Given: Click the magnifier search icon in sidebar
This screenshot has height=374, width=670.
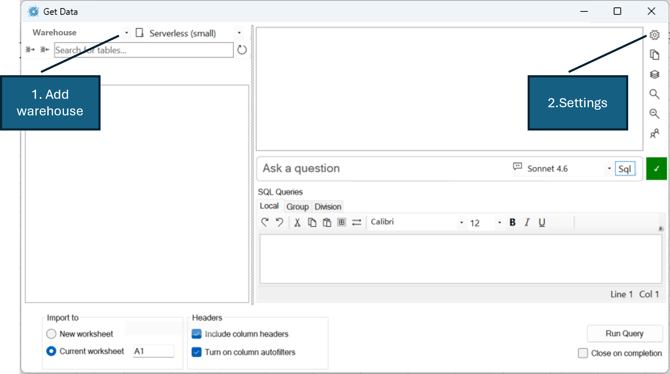Looking at the screenshot, I should pos(654,94).
